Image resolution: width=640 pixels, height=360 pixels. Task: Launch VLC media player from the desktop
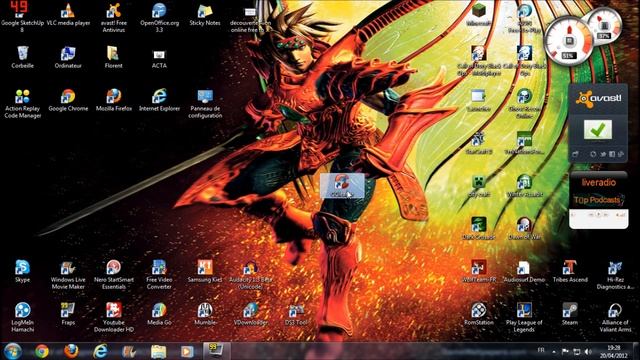[x=68, y=14]
